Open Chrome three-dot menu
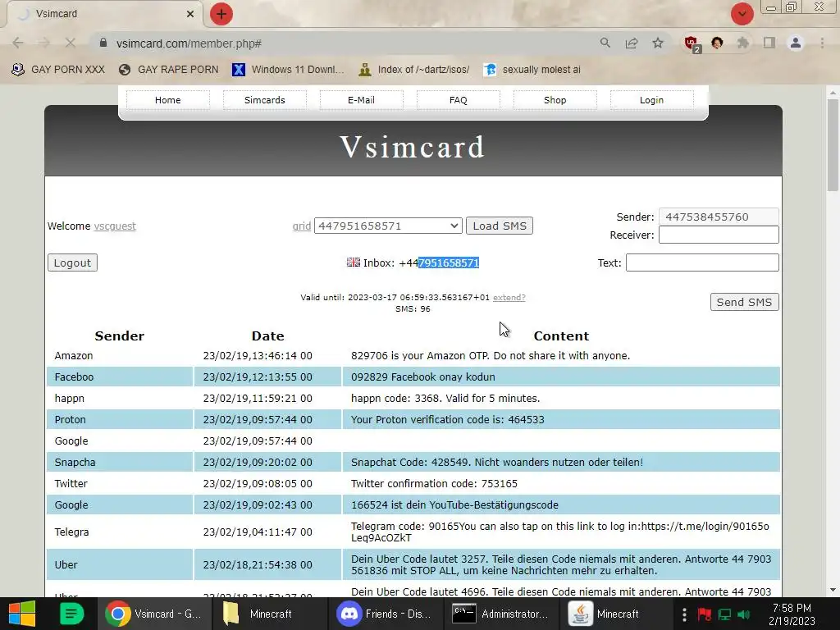The height and width of the screenshot is (630, 840). [822, 43]
